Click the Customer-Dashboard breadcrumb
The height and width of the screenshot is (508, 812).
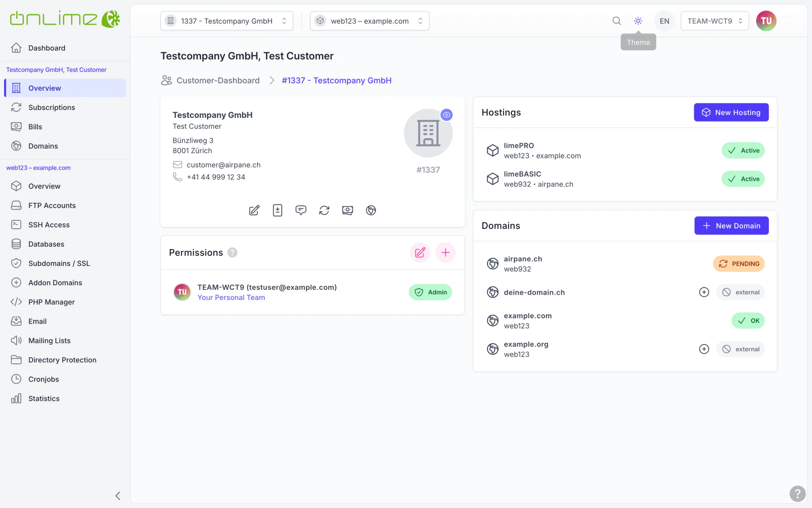[x=210, y=80]
